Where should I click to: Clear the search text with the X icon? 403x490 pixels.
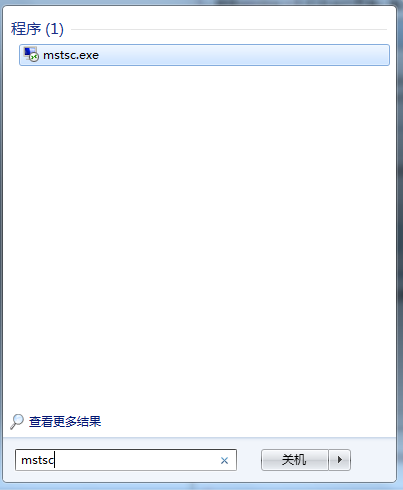224,460
